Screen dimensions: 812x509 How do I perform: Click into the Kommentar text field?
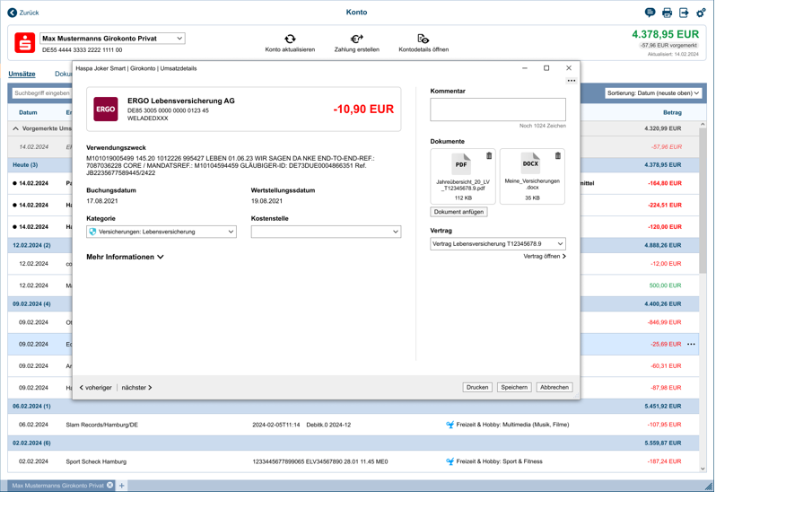pyautogui.click(x=498, y=110)
